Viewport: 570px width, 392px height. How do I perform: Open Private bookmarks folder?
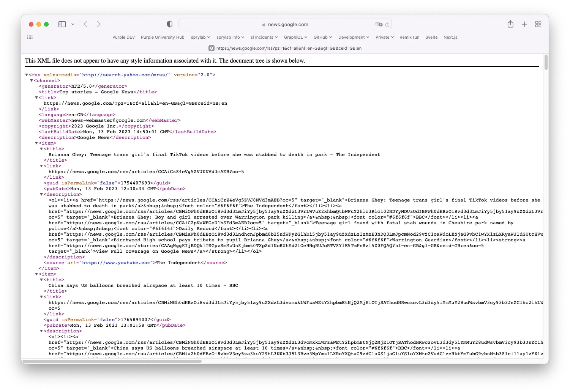tap(385, 37)
